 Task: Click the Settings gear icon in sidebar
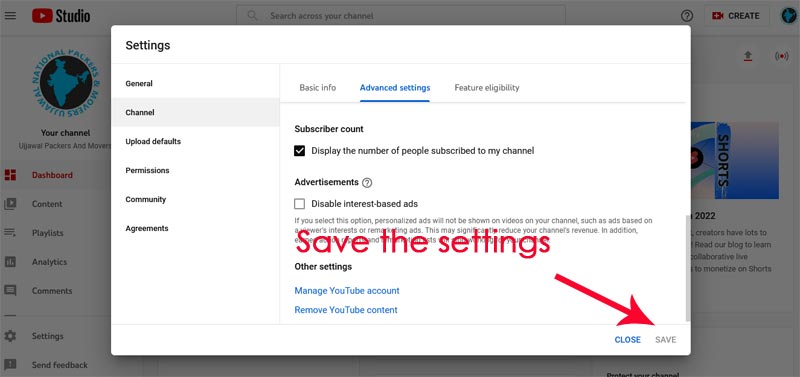[x=10, y=336]
